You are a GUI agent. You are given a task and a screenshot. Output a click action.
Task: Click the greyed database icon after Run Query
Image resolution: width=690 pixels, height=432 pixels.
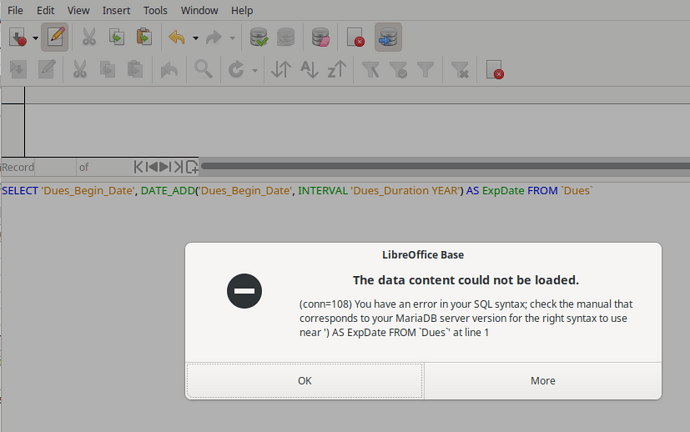click(x=286, y=37)
